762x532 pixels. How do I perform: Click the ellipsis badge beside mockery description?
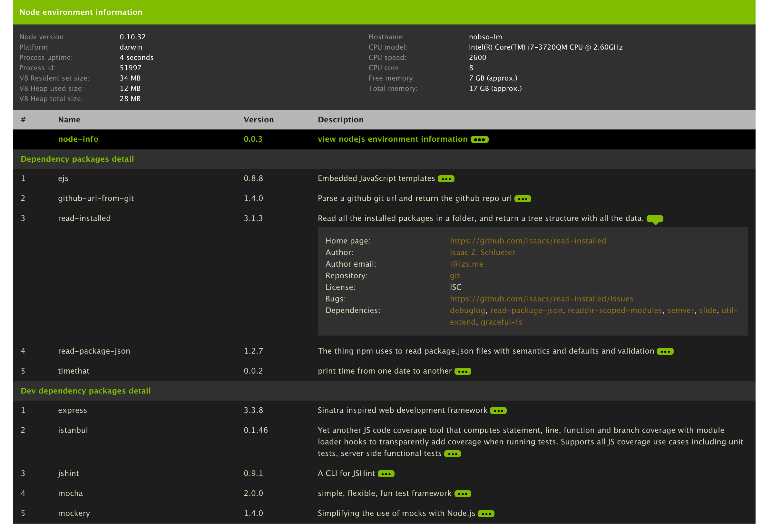click(x=486, y=513)
